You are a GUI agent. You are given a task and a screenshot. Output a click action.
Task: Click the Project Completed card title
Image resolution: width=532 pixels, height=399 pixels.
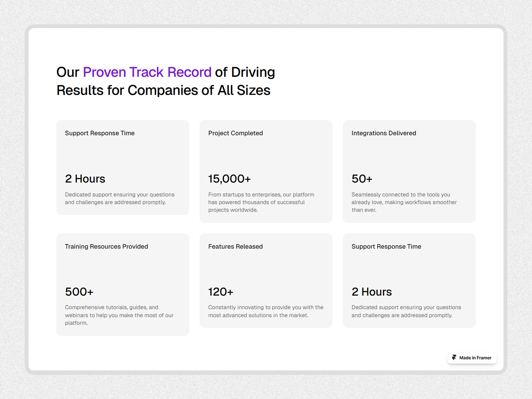235,133
